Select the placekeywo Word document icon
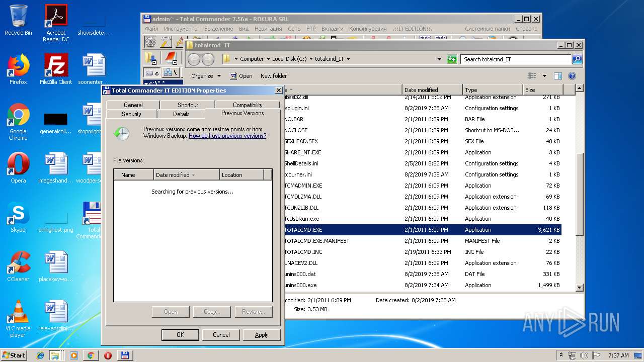Viewport: 644px width, 362px height. [x=56, y=266]
